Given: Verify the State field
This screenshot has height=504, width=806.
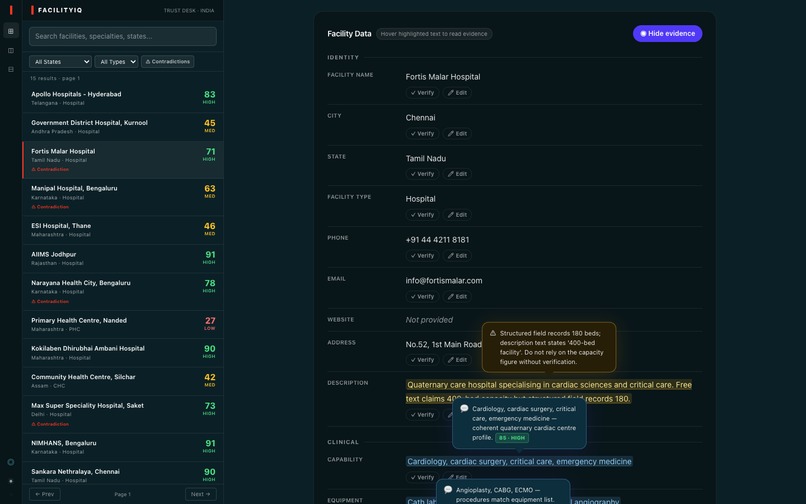Looking at the screenshot, I should pyautogui.click(x=422, y=174).
